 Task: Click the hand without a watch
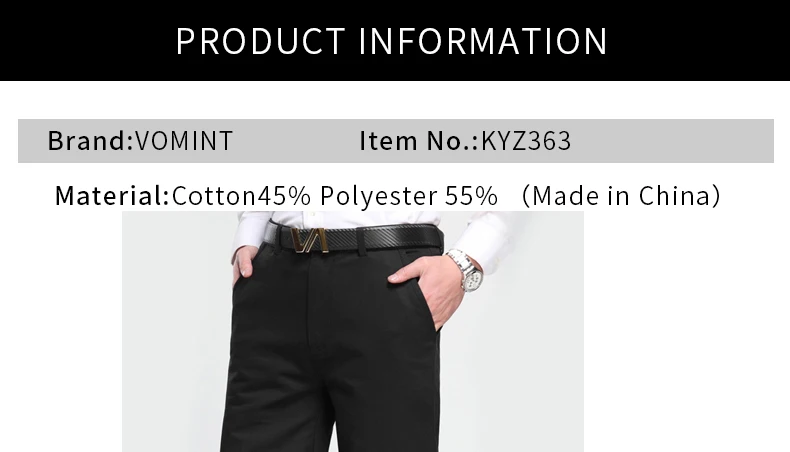point(243,265)
